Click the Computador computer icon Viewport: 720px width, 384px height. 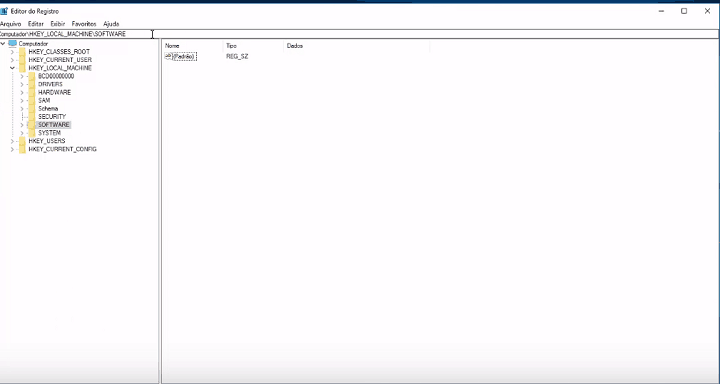(12, 44)
